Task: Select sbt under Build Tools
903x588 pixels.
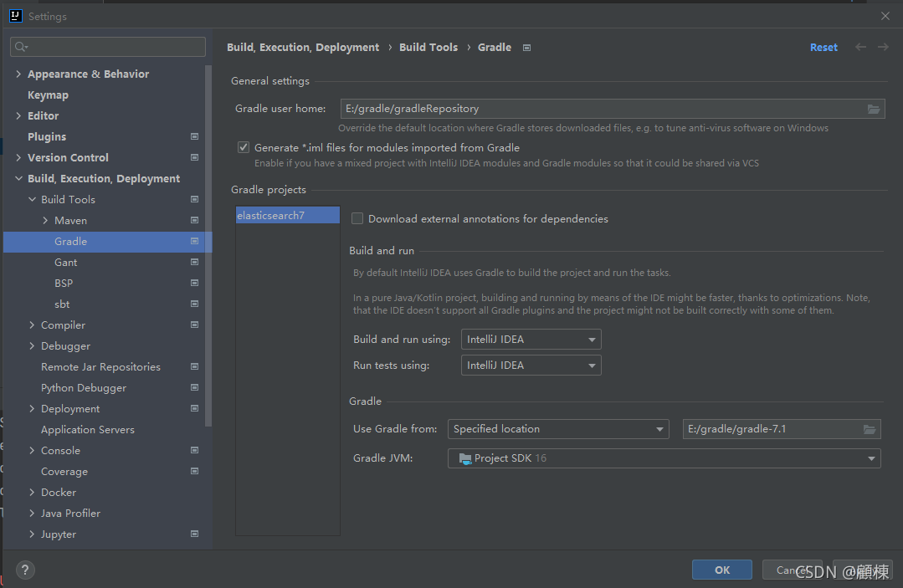Action: coord(62,304)
